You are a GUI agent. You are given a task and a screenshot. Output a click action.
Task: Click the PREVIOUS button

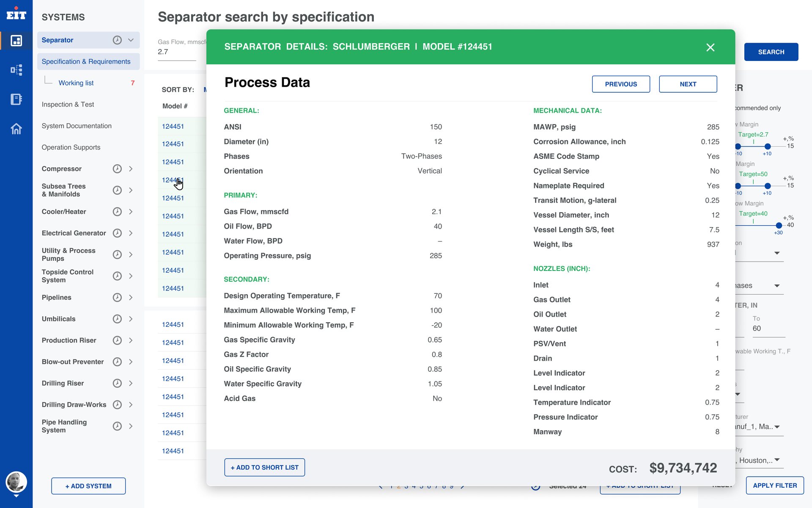[621, 84]
